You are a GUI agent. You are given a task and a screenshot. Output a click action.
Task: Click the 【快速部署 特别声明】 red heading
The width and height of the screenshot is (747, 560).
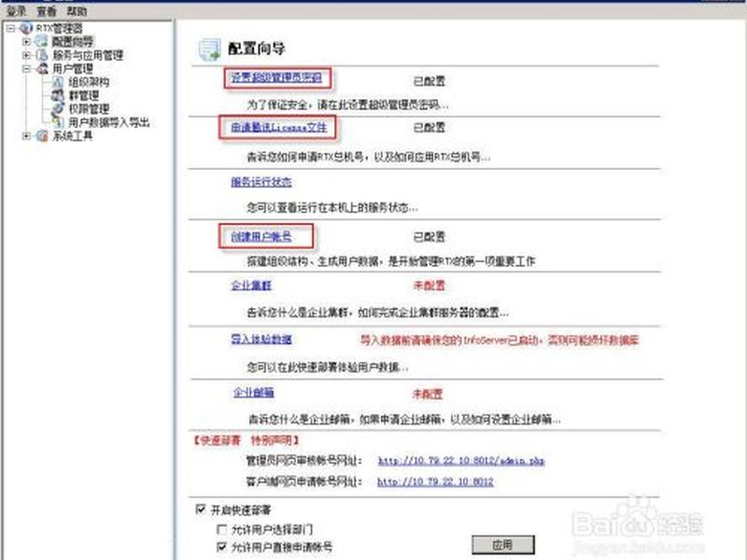click(246, 441)
